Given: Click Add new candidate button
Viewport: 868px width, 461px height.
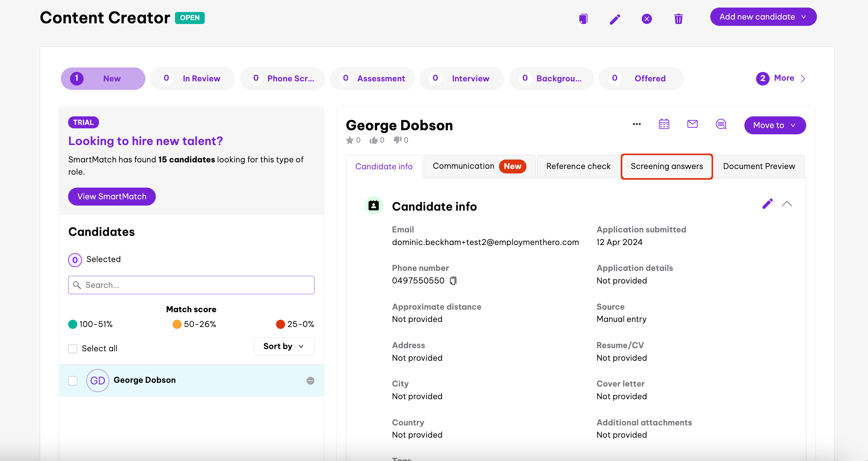Looking at the screenshot, I should pyautogui.click(x=763, y=17).
